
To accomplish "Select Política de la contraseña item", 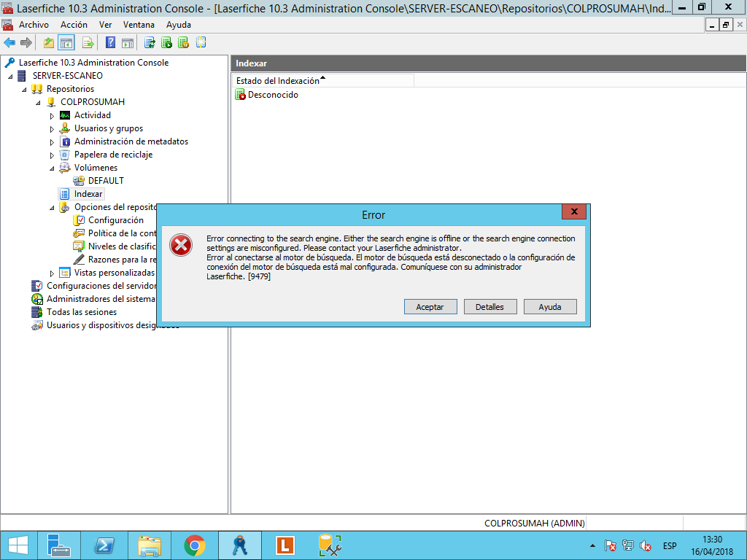I will 122,233.
